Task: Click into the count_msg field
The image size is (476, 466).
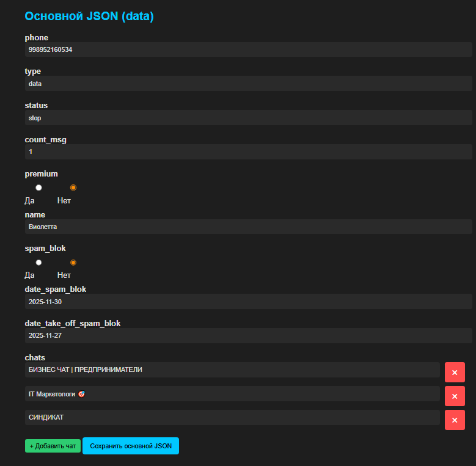Action: click(248, 151)
